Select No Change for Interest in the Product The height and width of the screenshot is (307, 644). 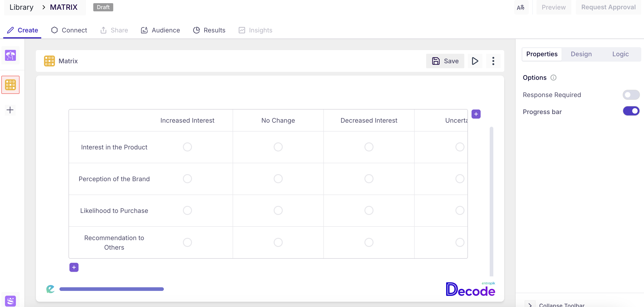(x=278, y=147)
